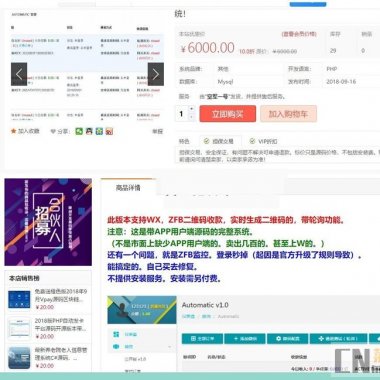Select the 担保交易 feature tab
This screenshot has height=380, width=380.
coord(219,141)
